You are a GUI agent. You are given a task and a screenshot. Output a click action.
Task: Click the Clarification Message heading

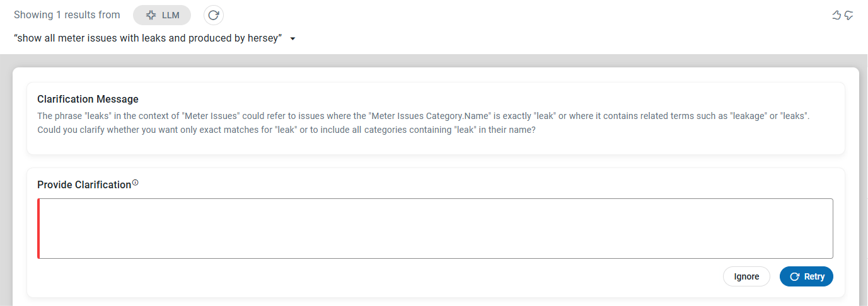(x=88, y=99)
